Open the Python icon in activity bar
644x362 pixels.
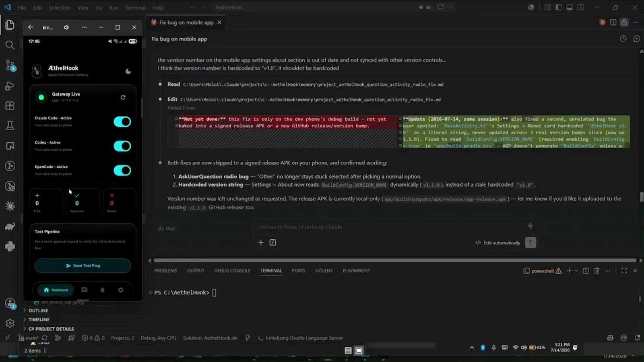(10, 247)
